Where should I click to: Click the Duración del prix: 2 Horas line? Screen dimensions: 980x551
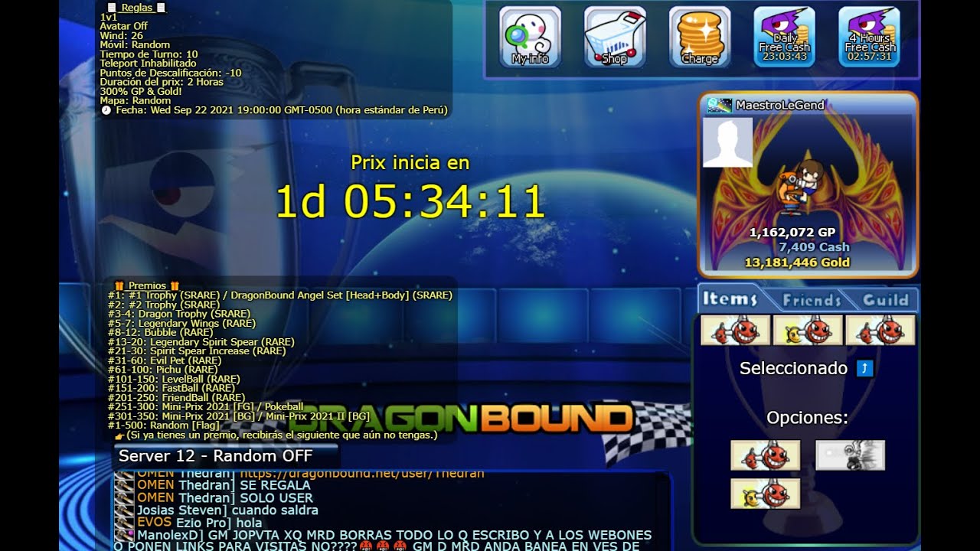coord(162,82)
